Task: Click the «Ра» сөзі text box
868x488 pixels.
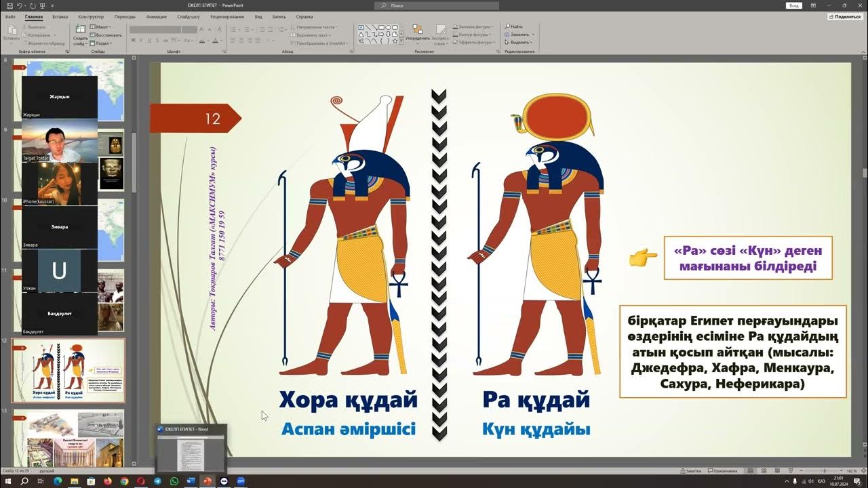Action: coord(748,258)
